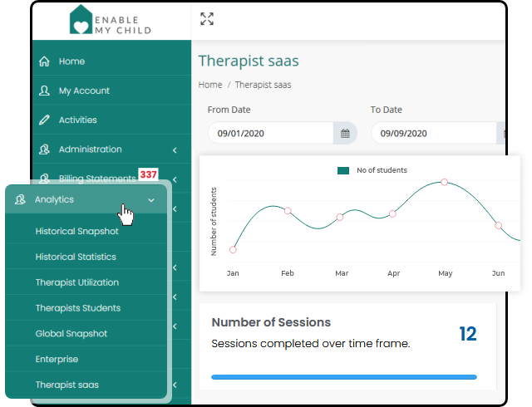Click the May peak data point
The height and width of the screenshot is (407, 532).
pyautogui.click(x=444, y=182)
